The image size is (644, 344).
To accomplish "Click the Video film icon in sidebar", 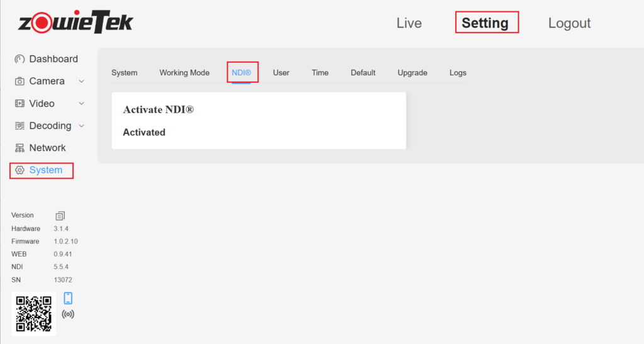I will (19, 104).
